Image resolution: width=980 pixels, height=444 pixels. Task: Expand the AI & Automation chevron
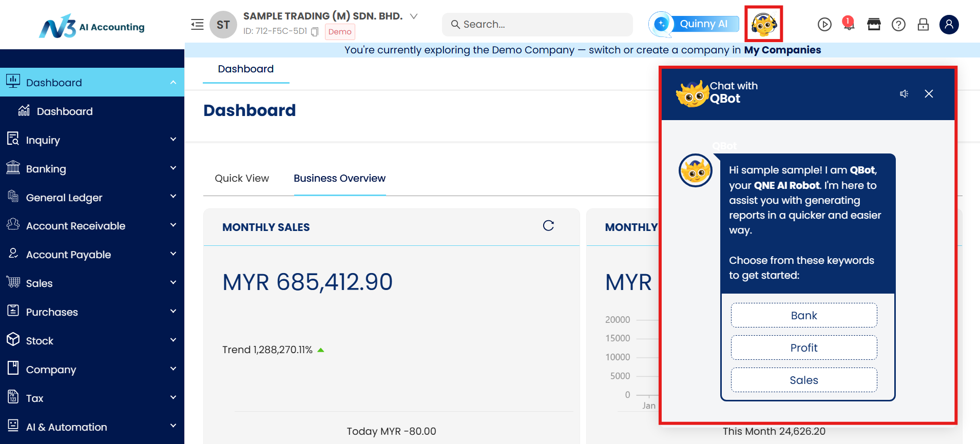point(173,426)
